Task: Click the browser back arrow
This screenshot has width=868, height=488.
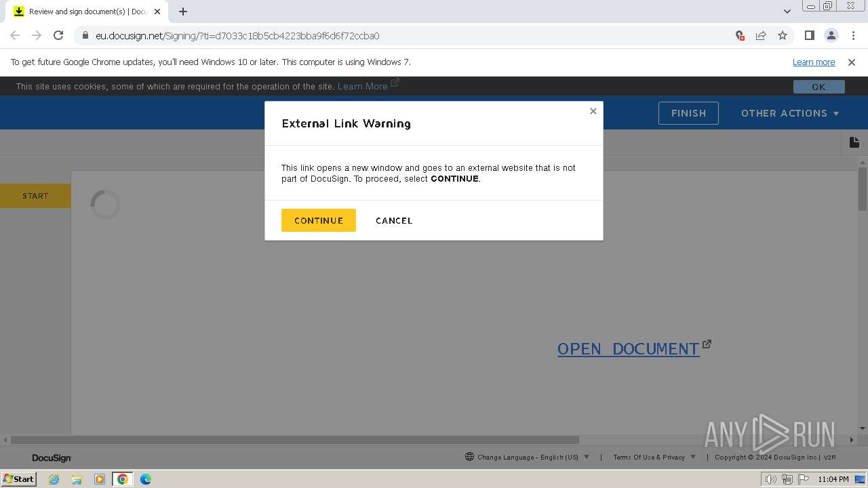Action: [15, 35]
